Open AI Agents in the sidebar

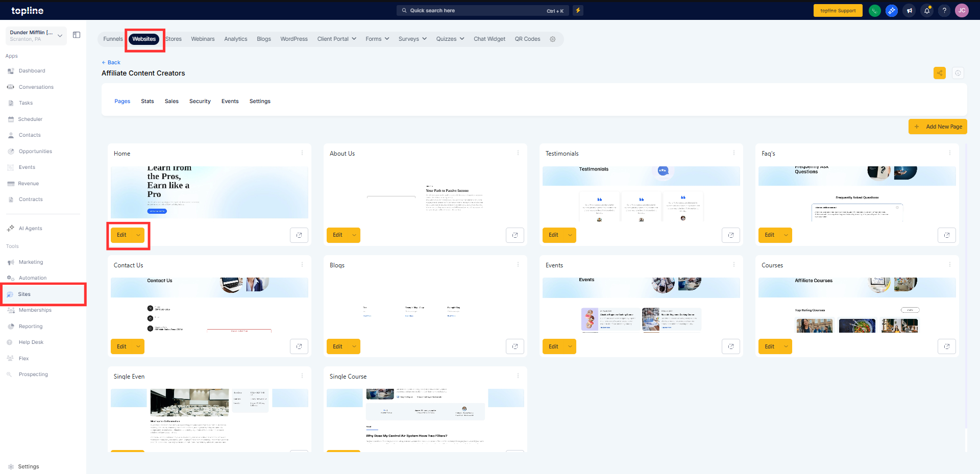coord(30,229)
